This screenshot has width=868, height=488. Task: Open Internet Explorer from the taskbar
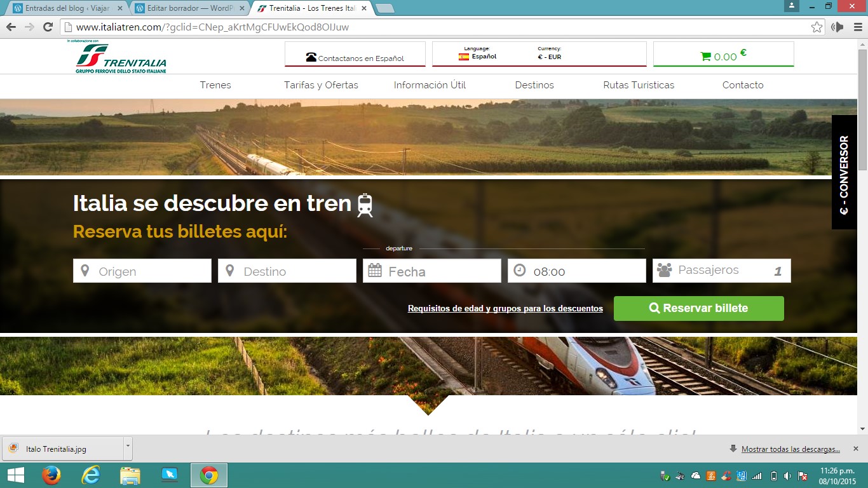pos(91,475)
